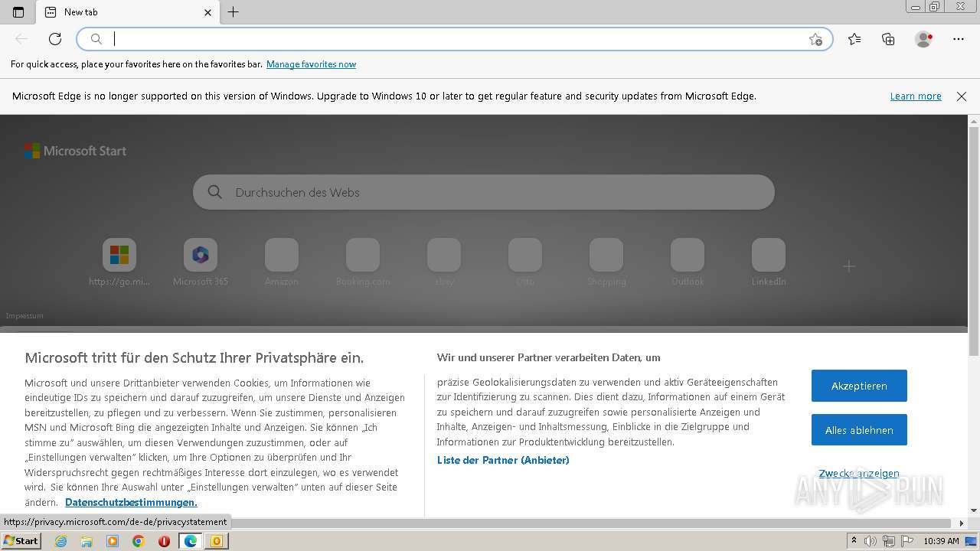
Task: Click the volume tray icon
Action: [x=871, y=541]
